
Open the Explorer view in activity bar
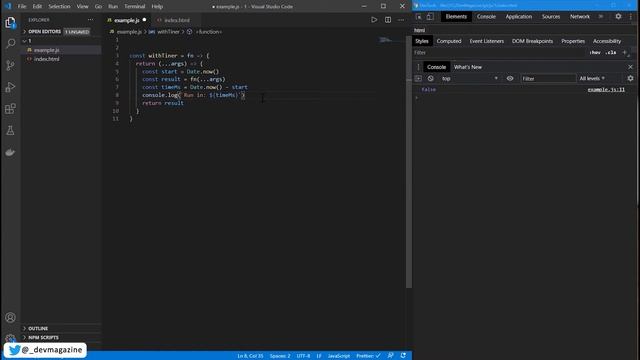[10, 22]
